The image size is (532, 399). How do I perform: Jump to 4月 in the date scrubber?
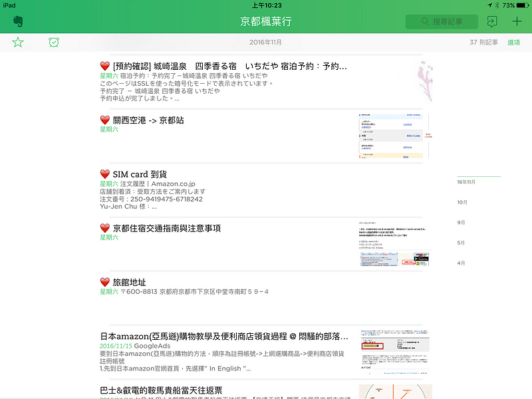click(x=461, y=263)
